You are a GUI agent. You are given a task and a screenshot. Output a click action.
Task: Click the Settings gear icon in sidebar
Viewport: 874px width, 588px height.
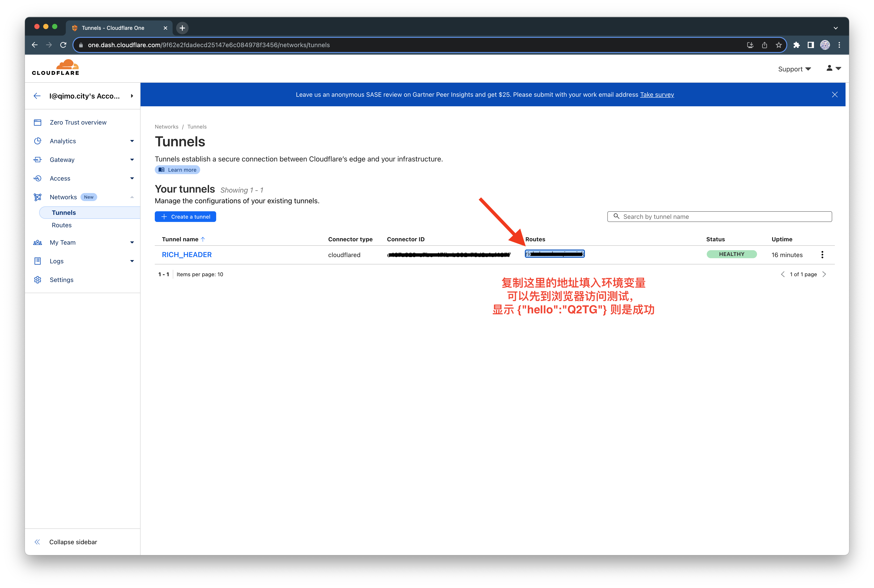point(38,280)
